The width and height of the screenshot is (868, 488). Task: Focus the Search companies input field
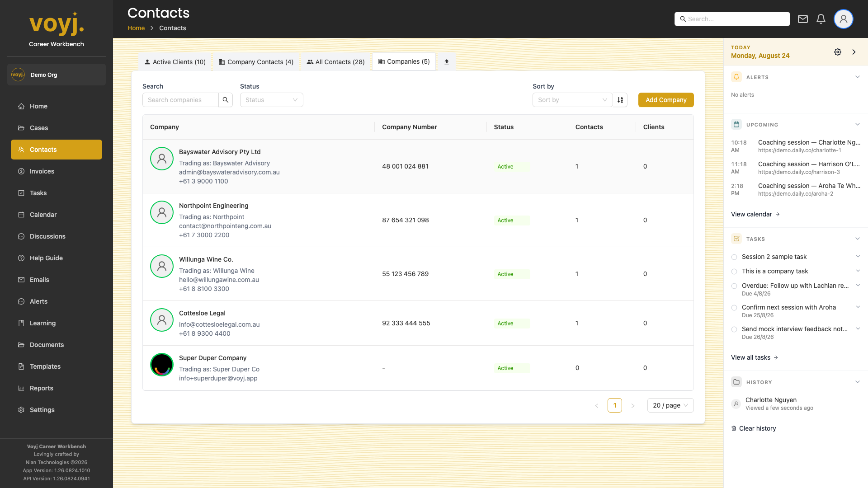point(180,100)
